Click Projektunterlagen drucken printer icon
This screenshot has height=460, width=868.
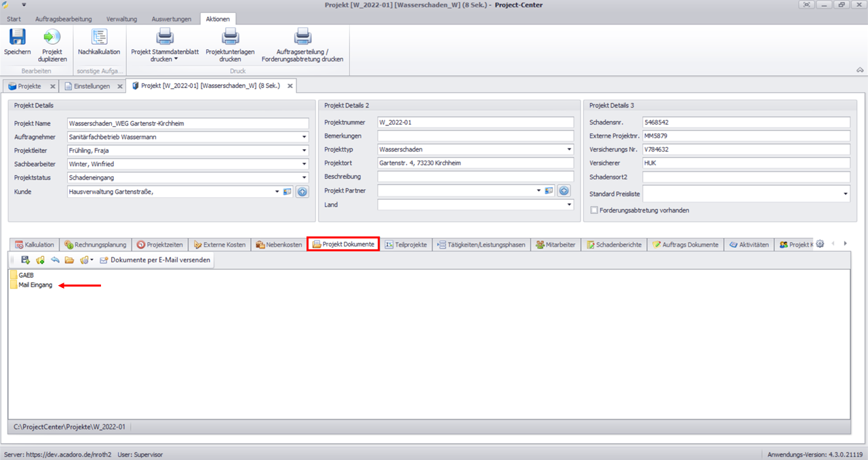pos(231,37)
